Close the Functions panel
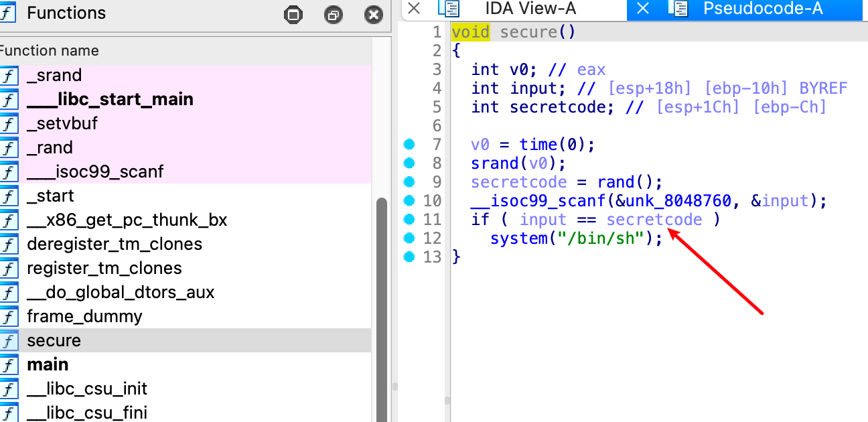This screenshot has width=868, height=422. [x=374, y=15]
